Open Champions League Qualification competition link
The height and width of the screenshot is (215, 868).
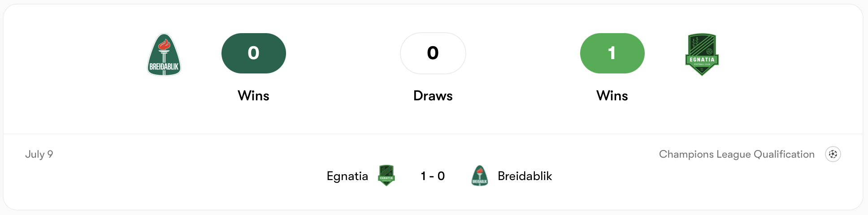click(737, 154)
